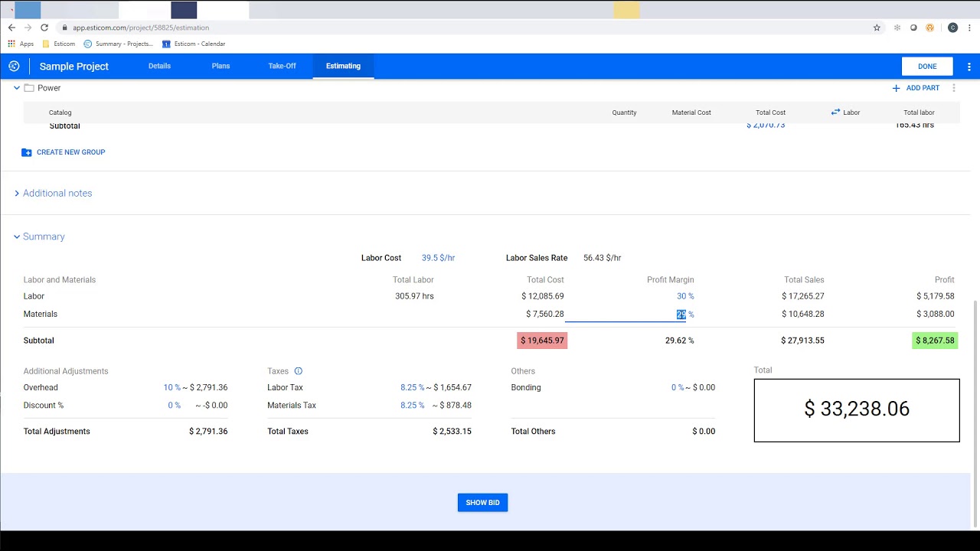
Task: Open the Esticom bookmark
Action: (59, 44)
